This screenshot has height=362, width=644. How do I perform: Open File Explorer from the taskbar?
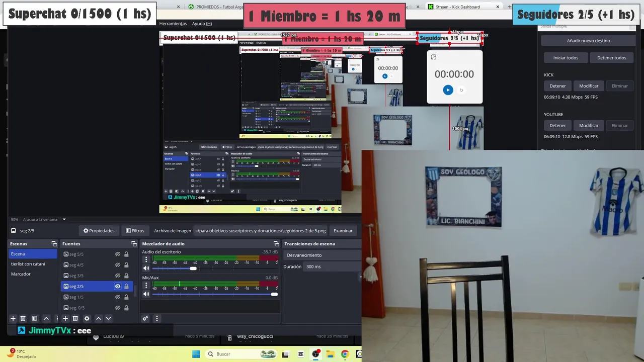(x=330, y=354)
